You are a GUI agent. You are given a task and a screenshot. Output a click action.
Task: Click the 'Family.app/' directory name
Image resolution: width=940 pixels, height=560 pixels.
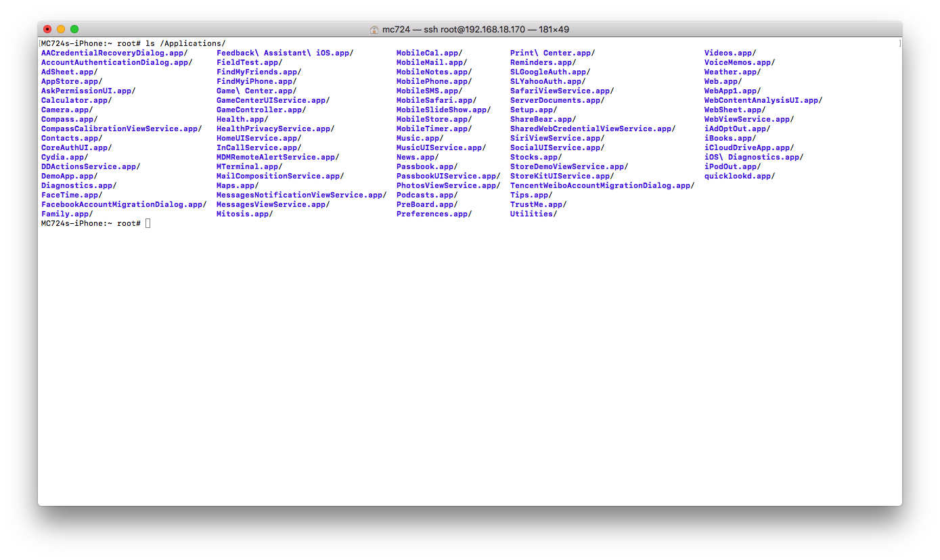pos(67,214)
